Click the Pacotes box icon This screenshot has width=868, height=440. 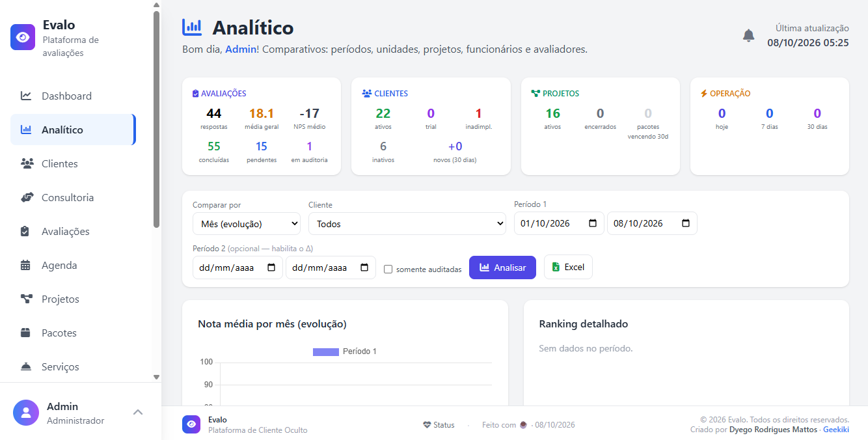point(26,333)
